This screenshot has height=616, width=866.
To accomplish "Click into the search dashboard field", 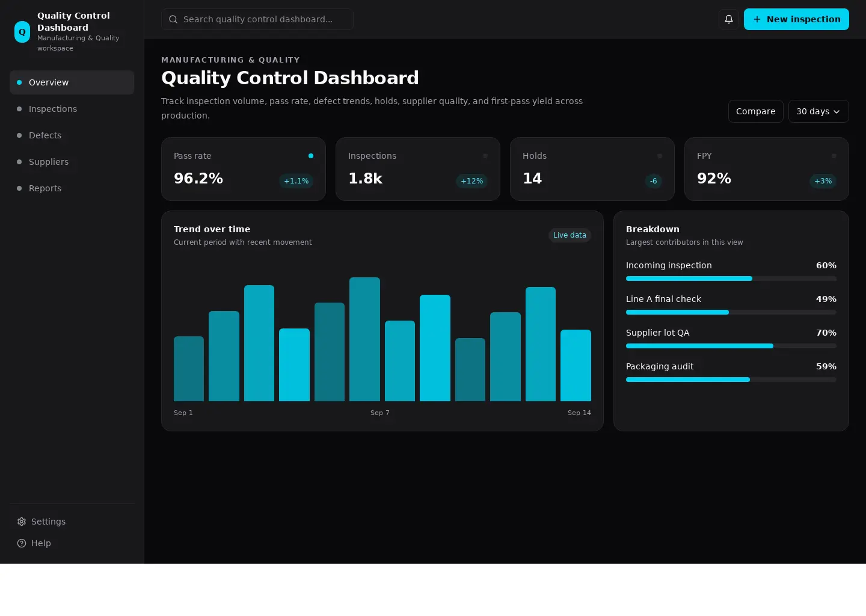I will pyautogui.click(x=257, y=19).
